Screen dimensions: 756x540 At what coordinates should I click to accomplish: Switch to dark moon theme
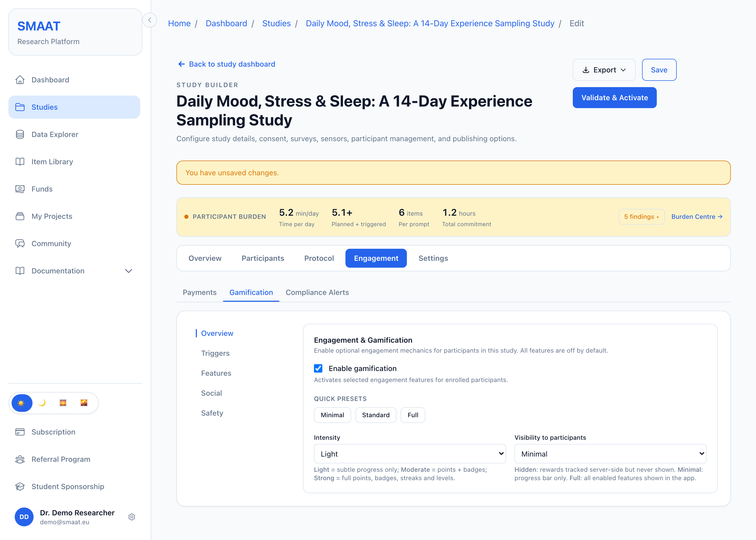pos(42,403)
